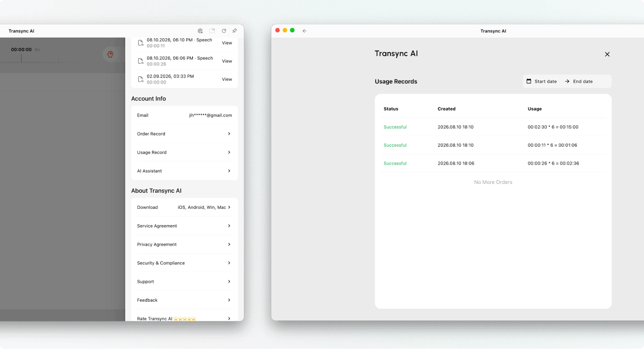Set the Start date field
Screen dimensions: 644x349
[545, 82]
